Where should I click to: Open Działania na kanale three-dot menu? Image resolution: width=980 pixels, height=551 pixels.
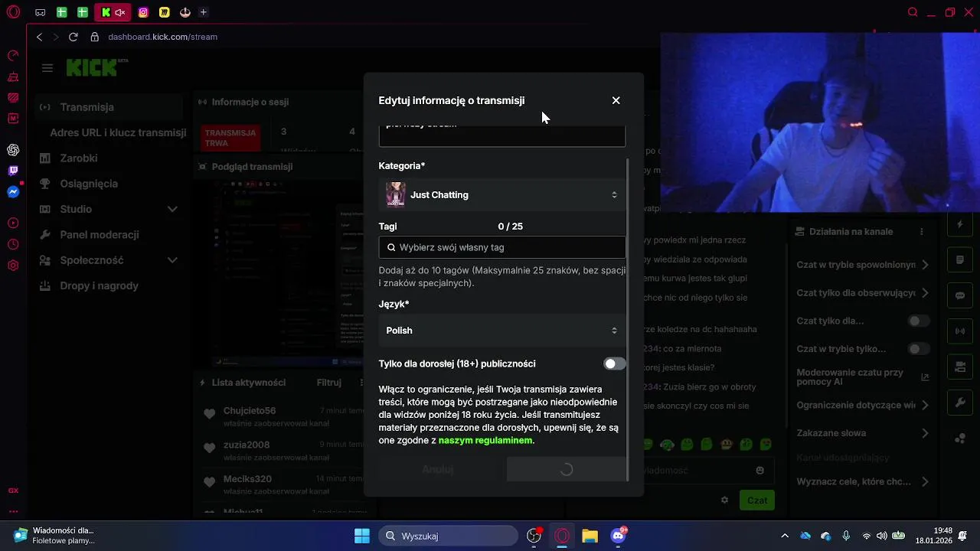[923, 231]
